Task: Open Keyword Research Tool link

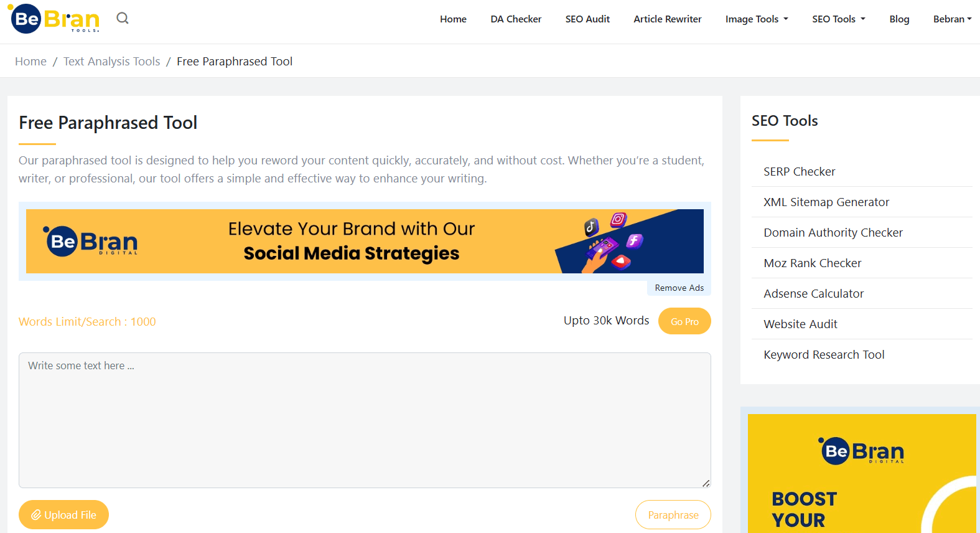Action: [x=824, y=354]
